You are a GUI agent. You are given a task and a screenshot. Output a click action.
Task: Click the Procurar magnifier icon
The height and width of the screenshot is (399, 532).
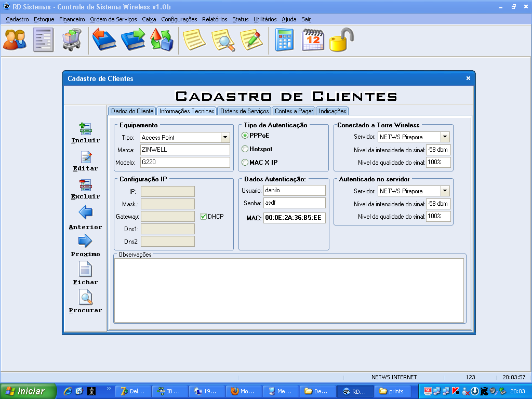point(85,297)
